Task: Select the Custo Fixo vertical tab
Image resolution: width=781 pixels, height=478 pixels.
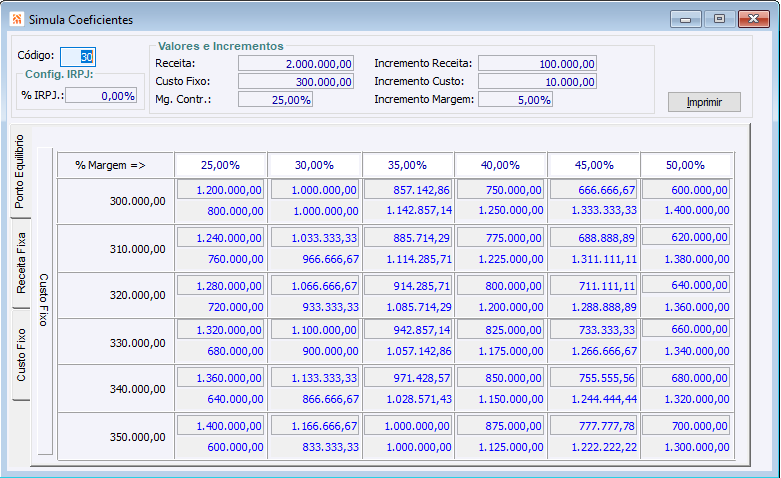Action: (x=21, y=355)
